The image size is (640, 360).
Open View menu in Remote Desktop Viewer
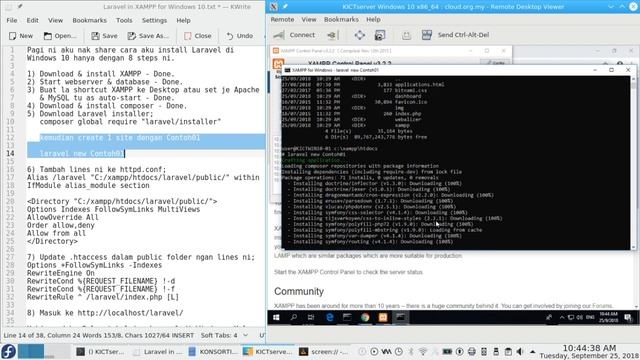[309, 19]
